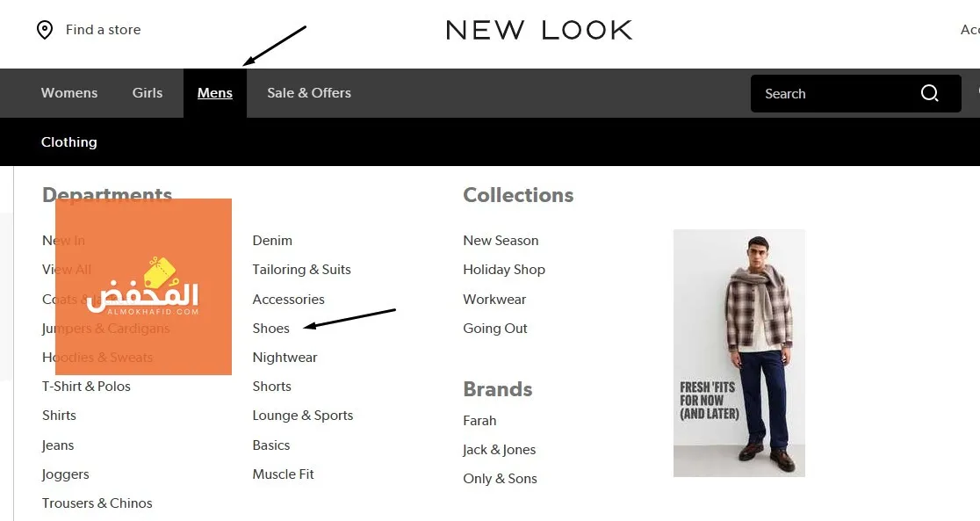Image resolution: width=980 pixels, height=521 pixels.
Task: Open the Mens navigation tab
Action: (215, 92)
